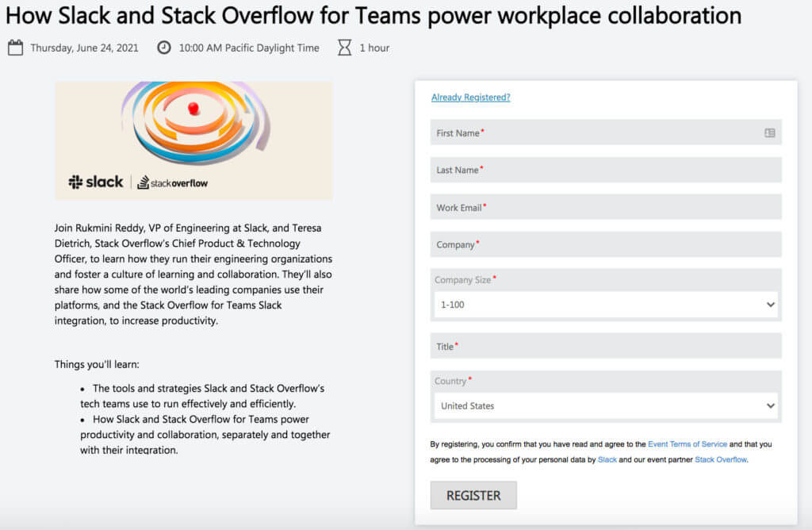
Task: Click the Slack data processing link
Action: pyautogui.click(x=607, y=459)
